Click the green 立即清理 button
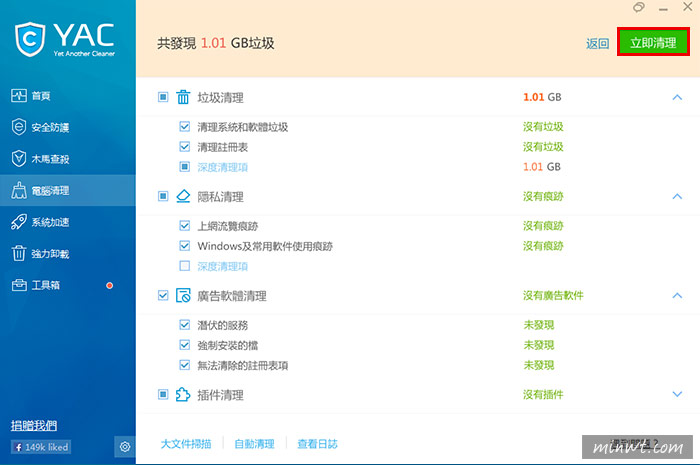The image size is (700, 465). click(x=653, y=42)
